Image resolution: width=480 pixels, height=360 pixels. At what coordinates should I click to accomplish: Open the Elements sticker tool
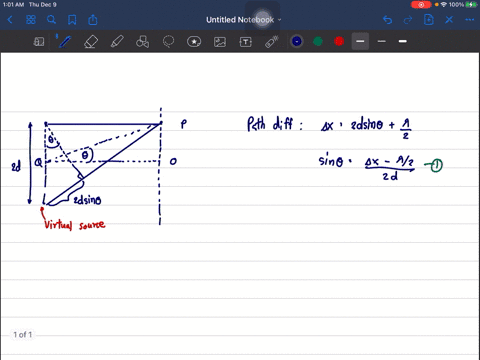[194, 42]
